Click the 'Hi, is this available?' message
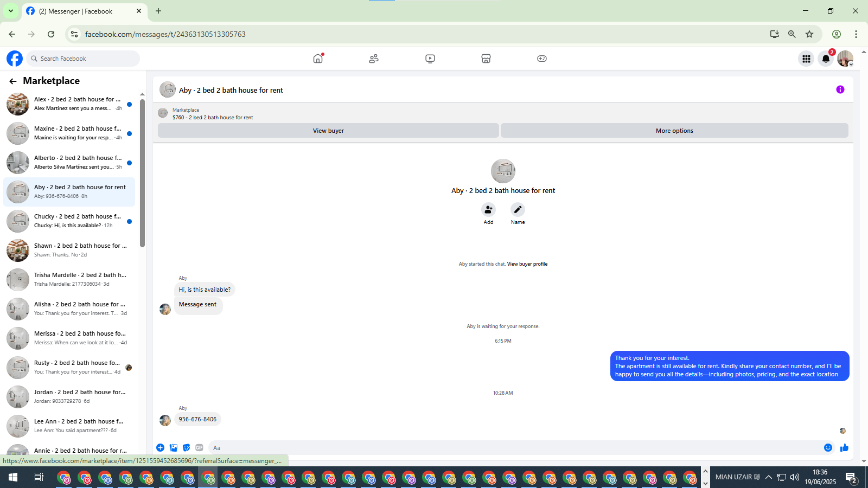Viewport: 868px width, 488px height. (205, 290)
